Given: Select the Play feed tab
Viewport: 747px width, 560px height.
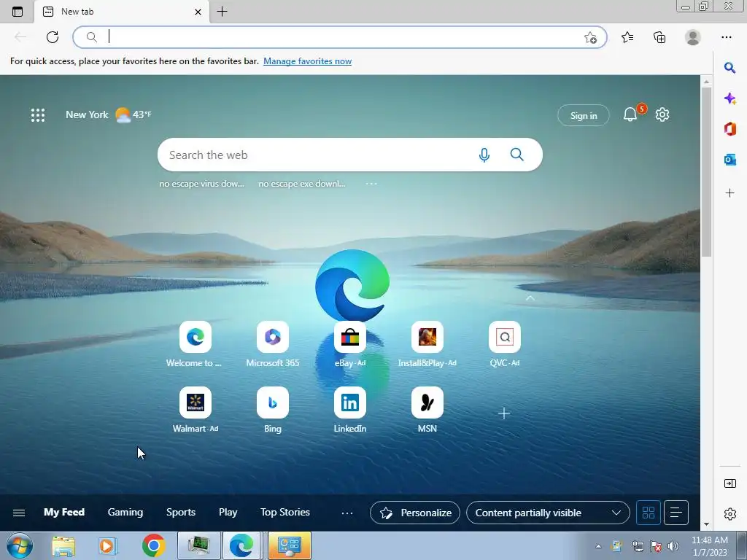Looking at the screenshot, I should [x=228, y=513].
